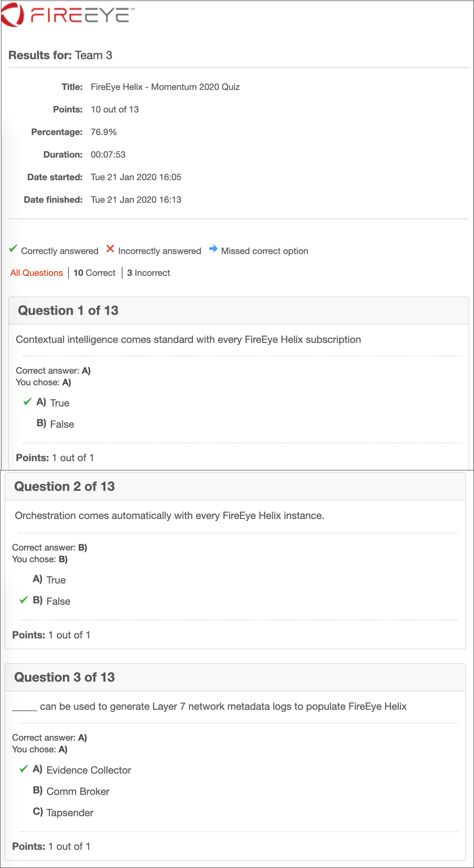
Task: Click green checkmark next to Question 1 True
Action: (x=27, y=402)
